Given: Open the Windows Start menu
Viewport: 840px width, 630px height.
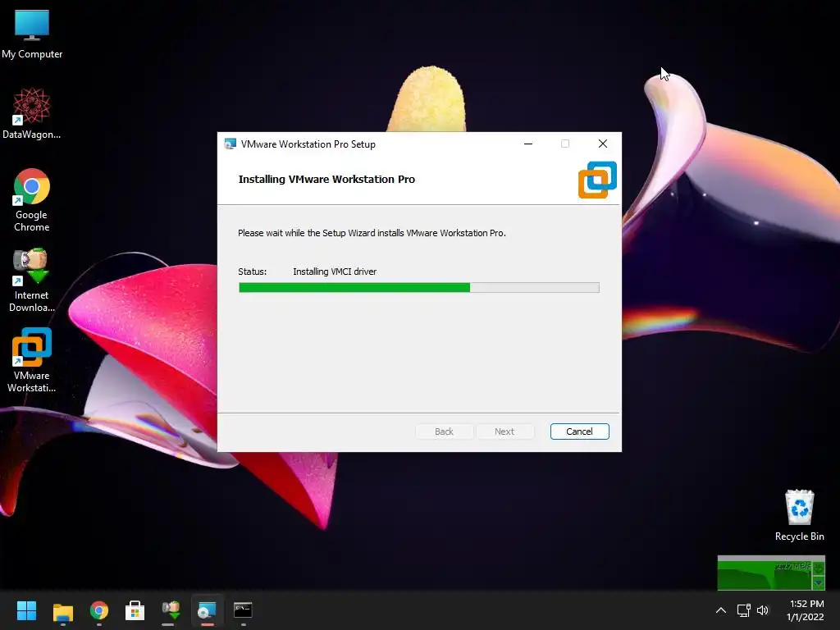Looking at the screenshot, I should coord(26,610).
